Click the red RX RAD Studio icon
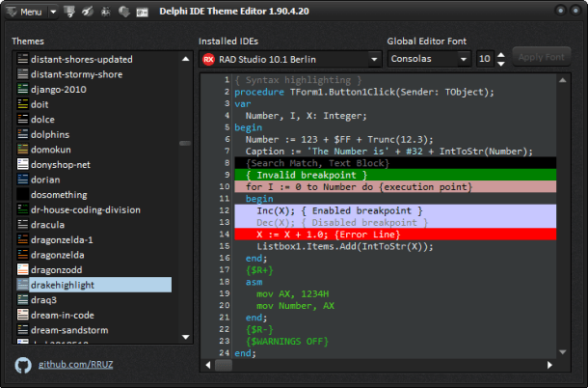Screen dimensions: 588x388 point(208,59)
